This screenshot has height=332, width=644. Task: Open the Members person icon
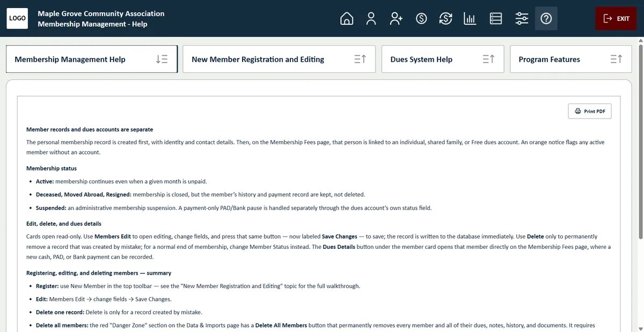click(x=371, y=19)
